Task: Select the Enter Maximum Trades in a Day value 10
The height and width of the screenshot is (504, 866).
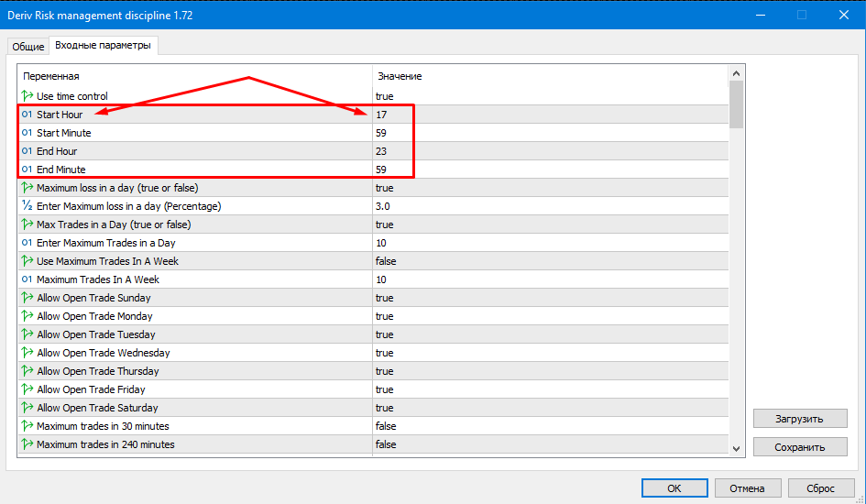Action: tap(381, 242)
